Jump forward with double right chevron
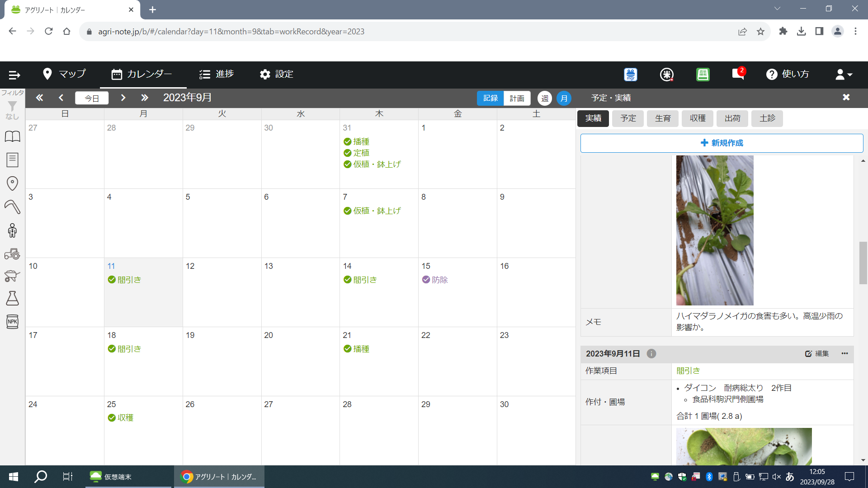Screen dimensions: 868x488 (x=145, y=98)
